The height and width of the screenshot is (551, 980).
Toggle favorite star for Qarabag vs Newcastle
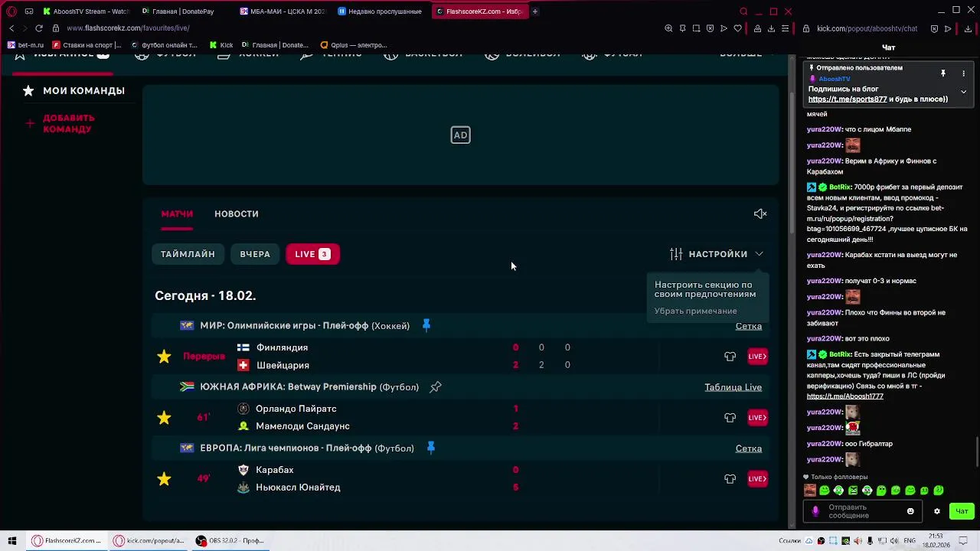click(x=164, y=479)
